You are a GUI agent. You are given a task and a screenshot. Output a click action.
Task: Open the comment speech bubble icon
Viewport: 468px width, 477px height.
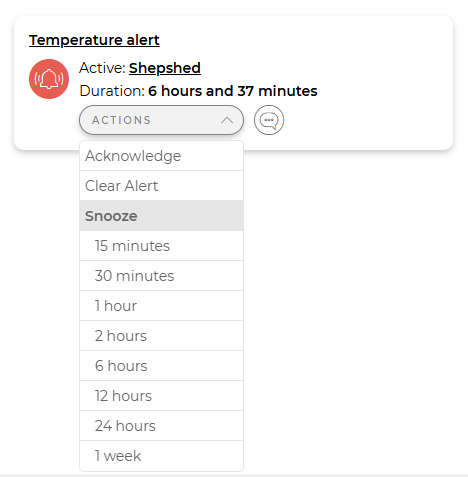269,120
